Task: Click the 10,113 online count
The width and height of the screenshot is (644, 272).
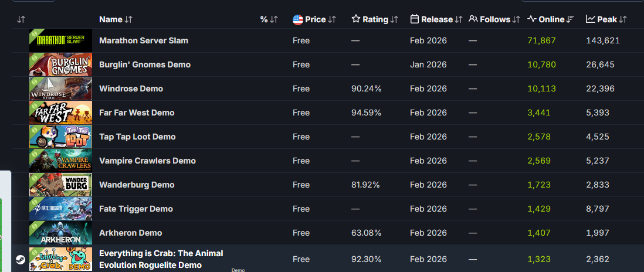Action: point(541,89)
